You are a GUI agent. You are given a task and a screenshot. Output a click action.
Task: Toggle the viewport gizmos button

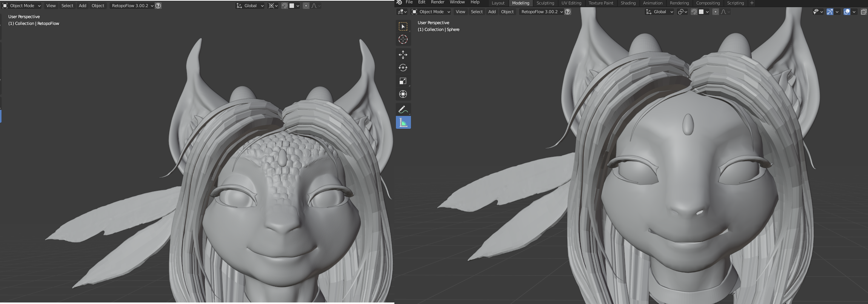830,12
